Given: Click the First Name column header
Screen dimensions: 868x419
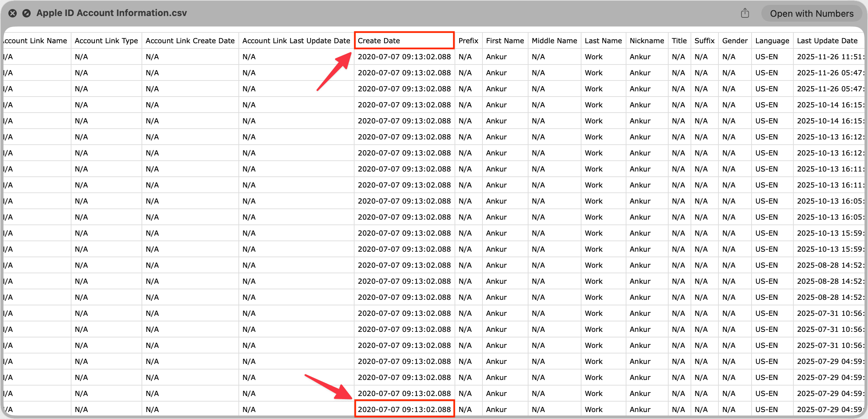Looking at the screenshot, I should 505,40.
